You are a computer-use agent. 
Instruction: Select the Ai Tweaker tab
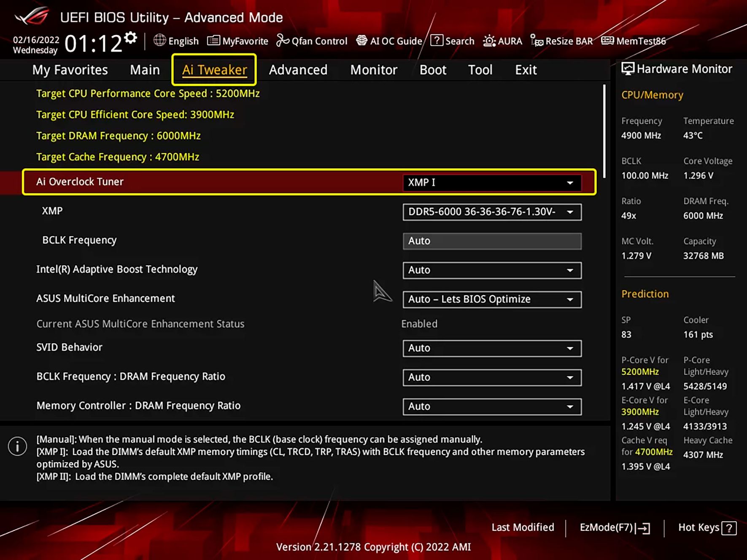coord(214,70)
